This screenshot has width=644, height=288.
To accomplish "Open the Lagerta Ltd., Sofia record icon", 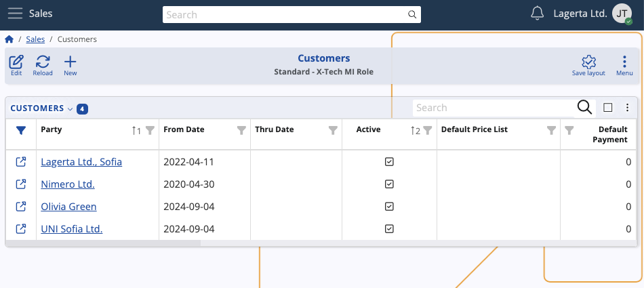I will [21, 162].
